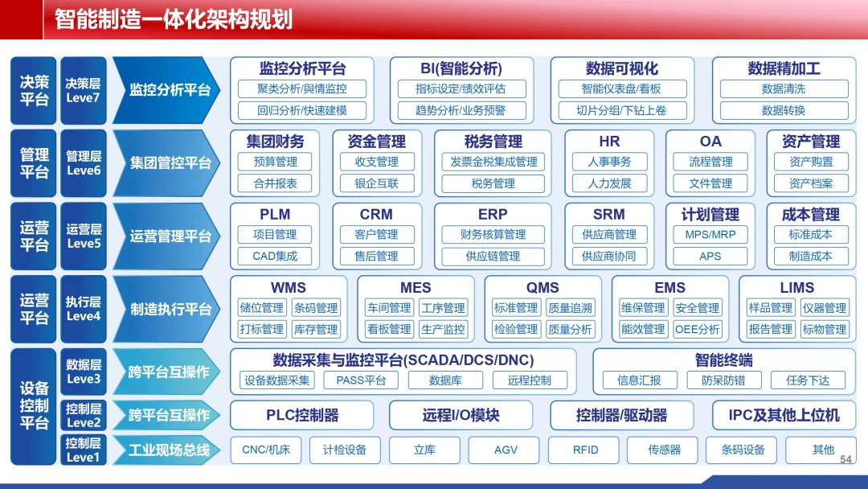Click the 设备数据采集 item
This screenshot has width=868, height=489.
277,380
